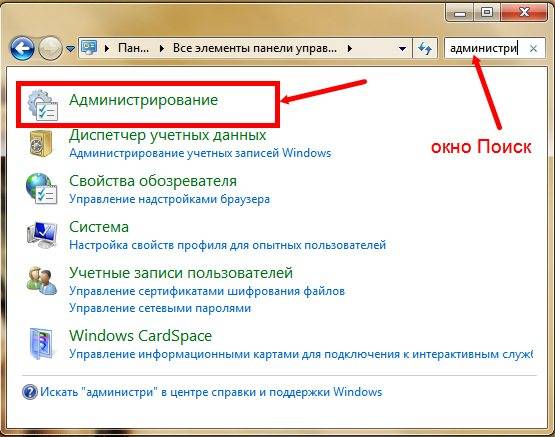Screen dimensions: 555x437
Task: Expand chevron after Все элементы панели управ...
Action: tap(350, 48)
